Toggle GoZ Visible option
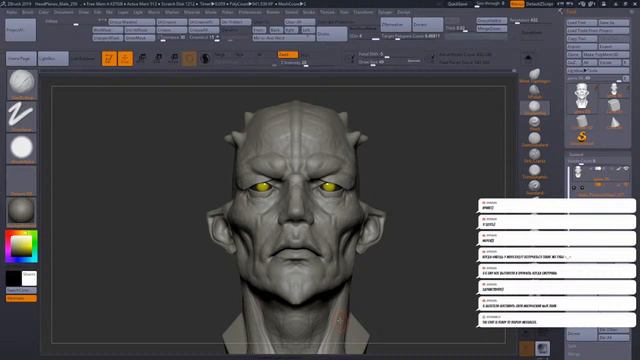 pyautogui.click(x=610, y=62)
